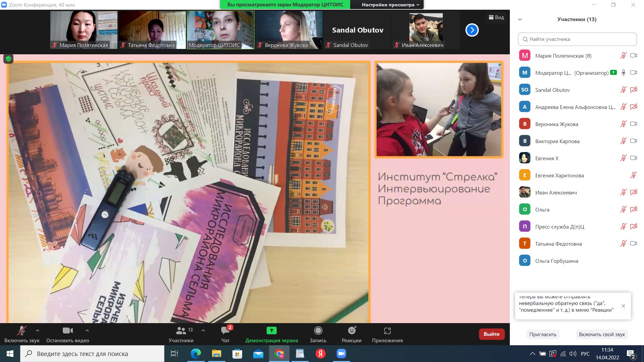644x362 pixels.
Task: Collapse the participants panel chevron
Action: [x=520, y=19]
